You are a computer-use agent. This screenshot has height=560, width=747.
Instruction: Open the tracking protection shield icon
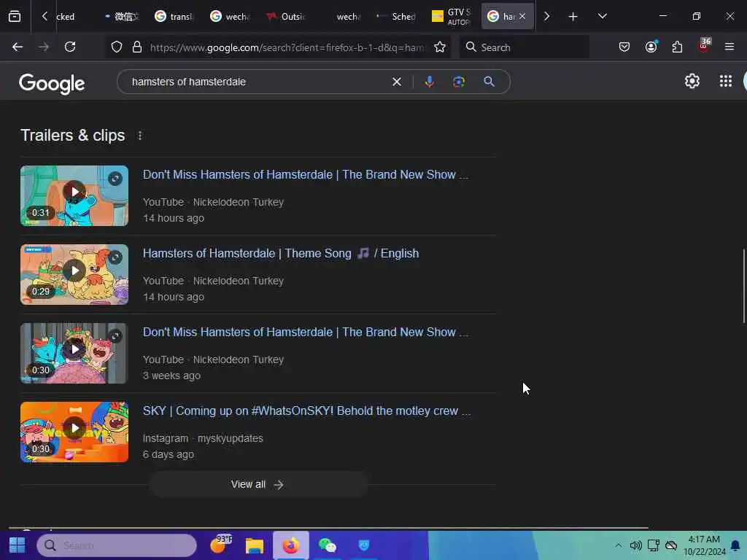point(117,47)
